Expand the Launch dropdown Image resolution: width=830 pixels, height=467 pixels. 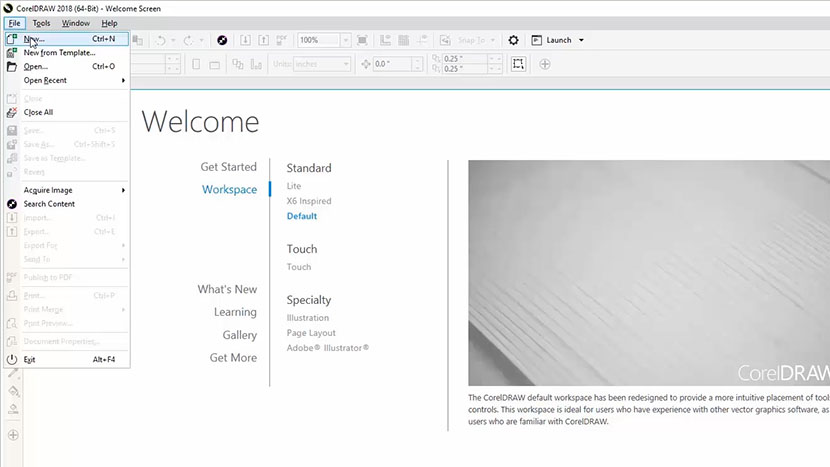[581, 40]
